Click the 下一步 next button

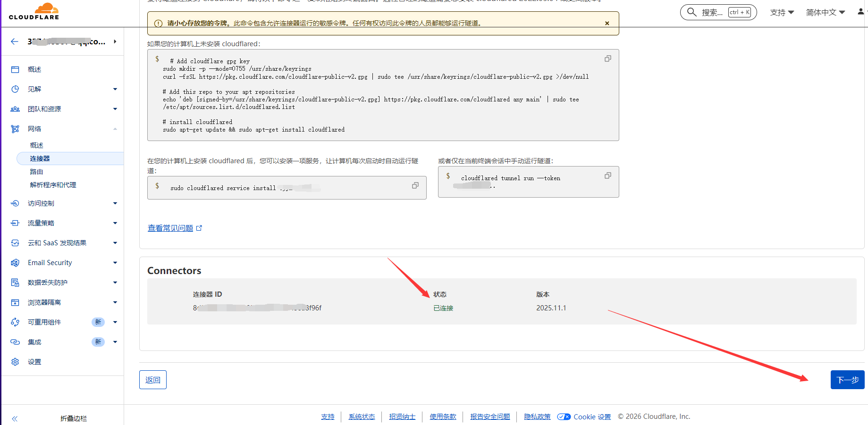(847, 380)
